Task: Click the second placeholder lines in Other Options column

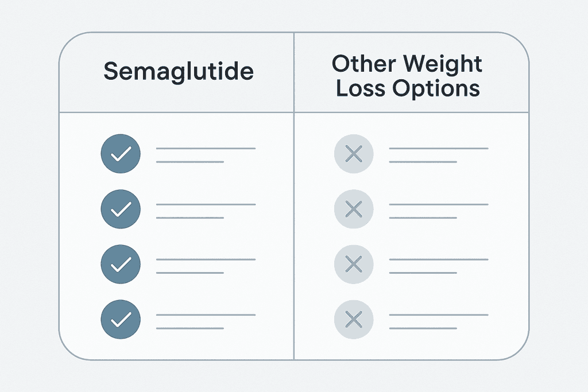Action: pos(439,211)
